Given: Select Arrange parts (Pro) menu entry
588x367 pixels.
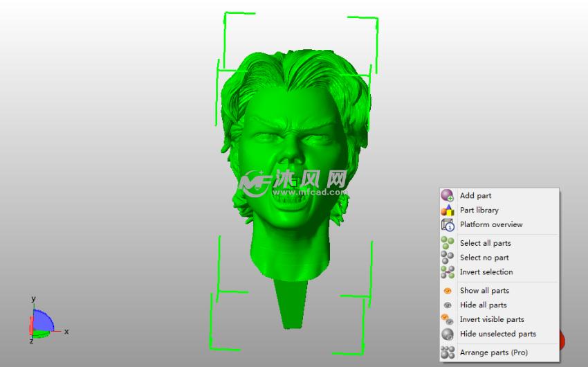Looking at the screenshot, I should pos(493,352).
